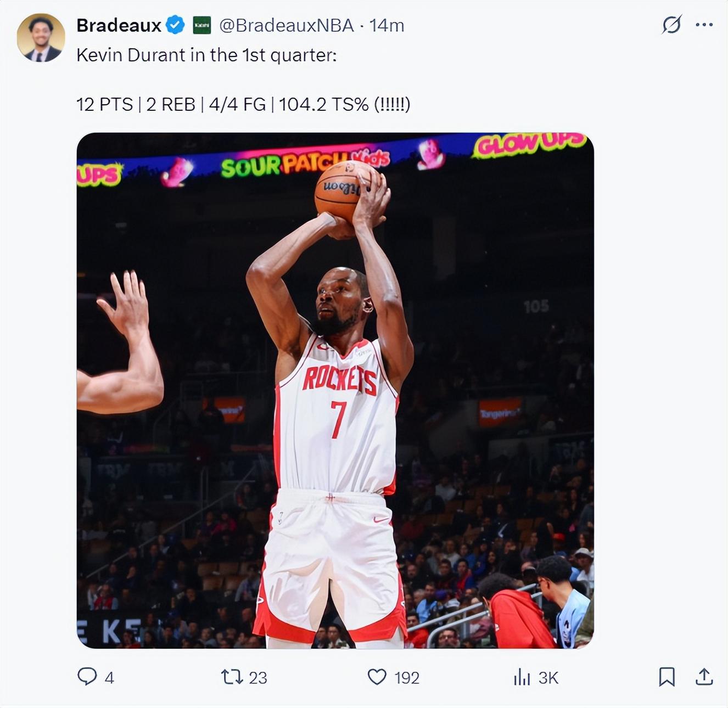Repost using the retweet arrows icon
The width and height of the screenshot is (728, 708).
pos(232,677)
